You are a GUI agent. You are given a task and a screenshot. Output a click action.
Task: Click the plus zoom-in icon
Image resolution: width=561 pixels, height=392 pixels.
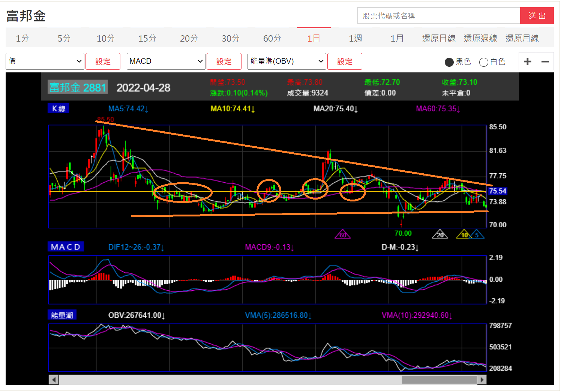coord(527,62)
